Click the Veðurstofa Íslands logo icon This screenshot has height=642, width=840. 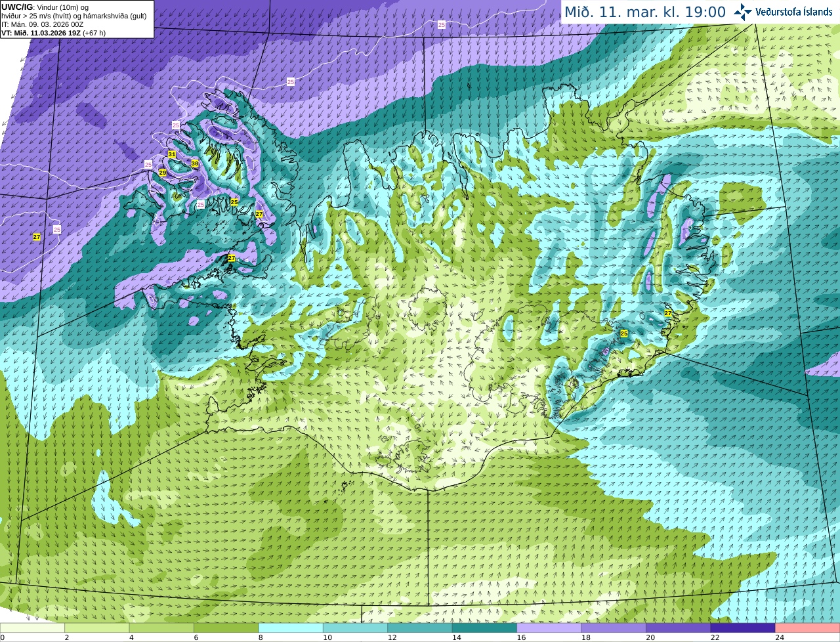pos(743,12)
